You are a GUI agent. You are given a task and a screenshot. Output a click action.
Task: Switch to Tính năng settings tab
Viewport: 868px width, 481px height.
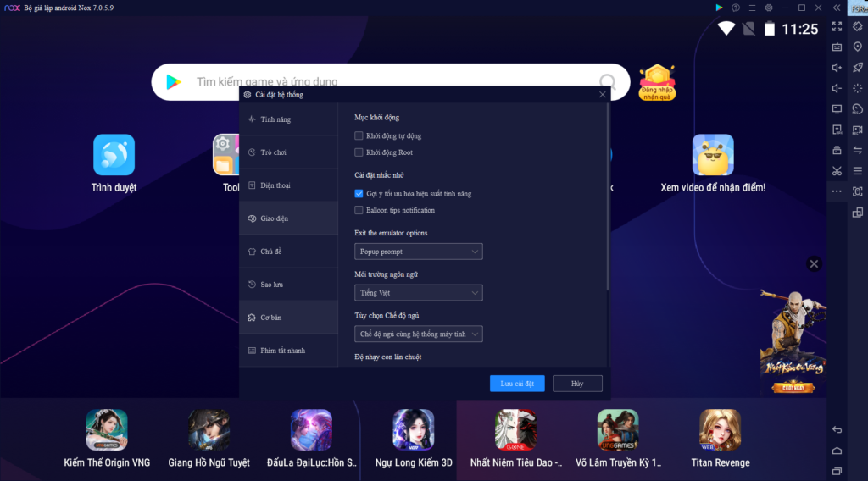(x=288, y=119)
